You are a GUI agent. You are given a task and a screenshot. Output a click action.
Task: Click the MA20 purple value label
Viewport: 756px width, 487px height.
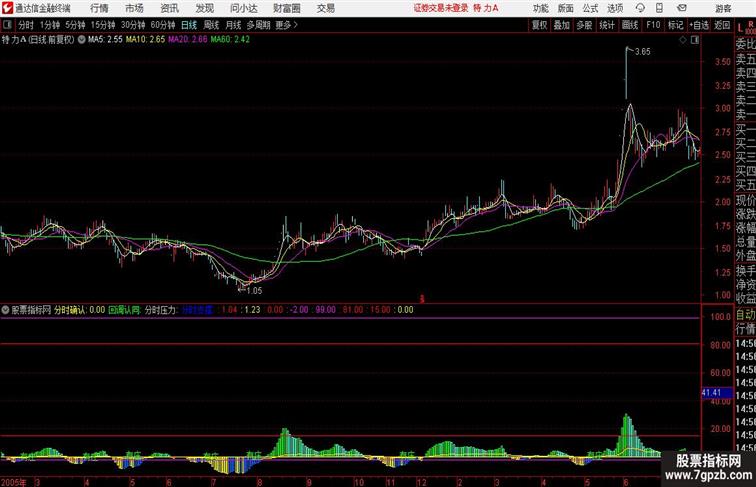tap(188, 40)
